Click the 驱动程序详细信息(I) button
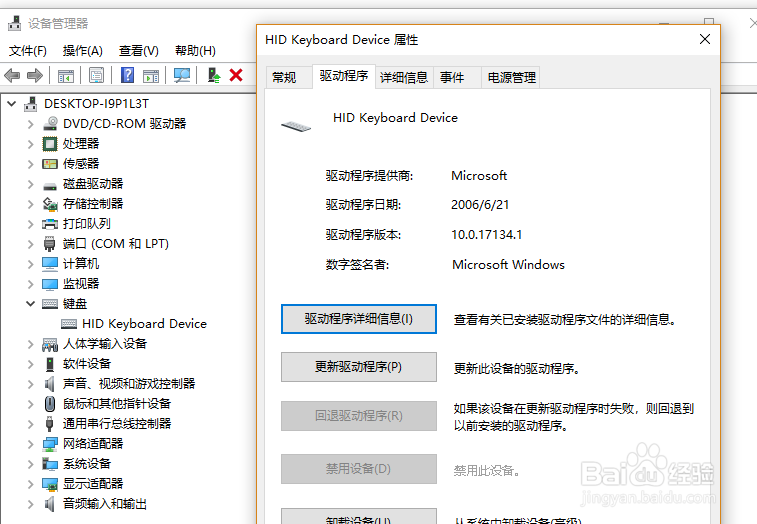This screenshot has width=757, height=524. [359, 319]
